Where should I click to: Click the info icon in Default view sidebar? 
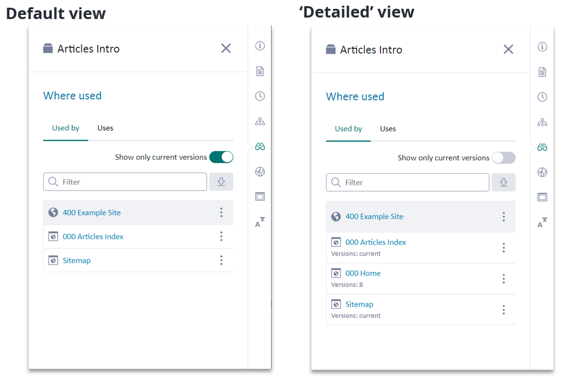260,46
